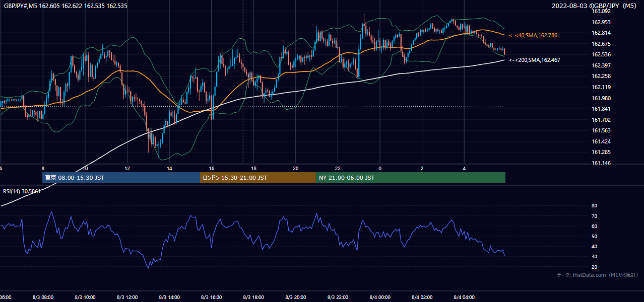Click hour label 18 under the price chart
Screen dimensions: 644x302
point(253,169)
